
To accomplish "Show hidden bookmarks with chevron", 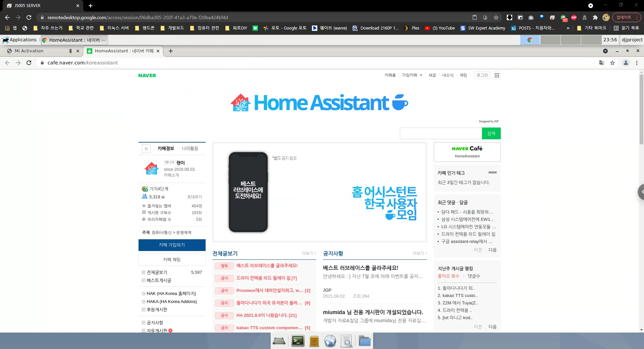I will (568, 28).
